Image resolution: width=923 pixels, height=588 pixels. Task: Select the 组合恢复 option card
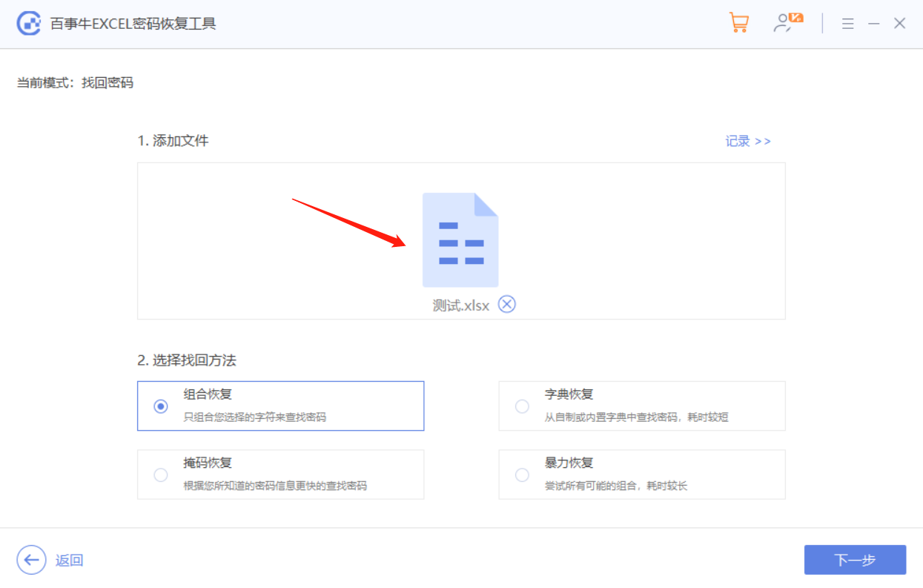pyautogui.click(x=280, y=406)
